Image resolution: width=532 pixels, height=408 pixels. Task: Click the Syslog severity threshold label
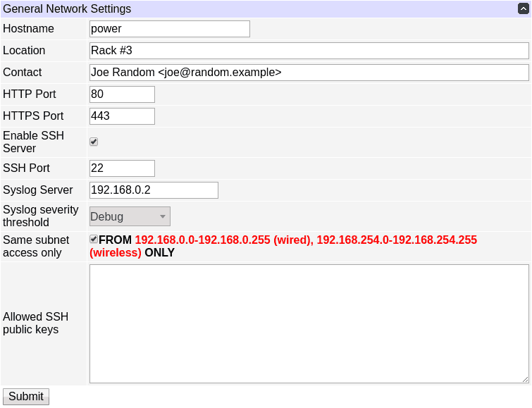pos(40,216)
